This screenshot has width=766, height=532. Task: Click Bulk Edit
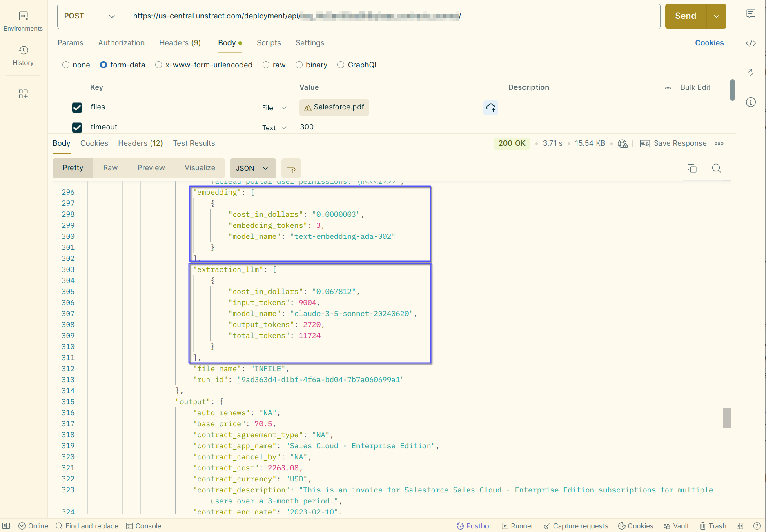pyautogui.click(x=695, y=87)
